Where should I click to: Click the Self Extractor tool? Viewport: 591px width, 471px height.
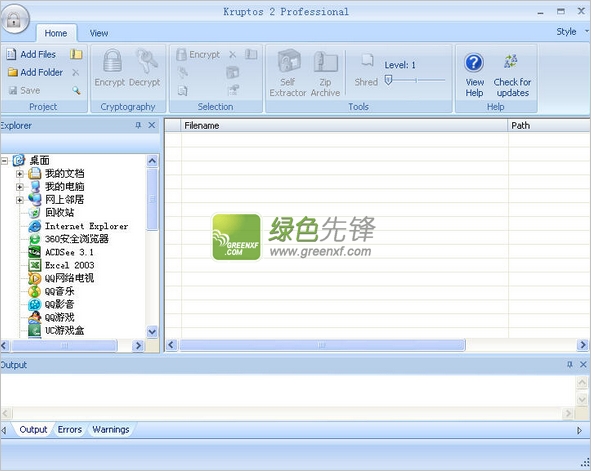pos(288,72)
